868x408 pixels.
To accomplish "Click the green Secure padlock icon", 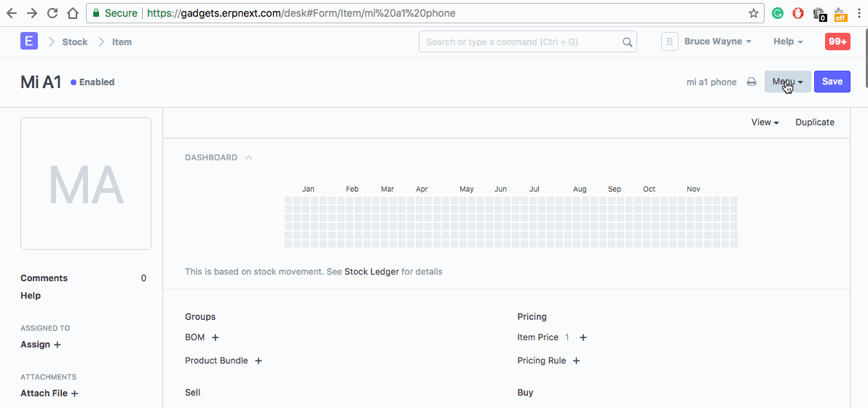I will [96, 13].
